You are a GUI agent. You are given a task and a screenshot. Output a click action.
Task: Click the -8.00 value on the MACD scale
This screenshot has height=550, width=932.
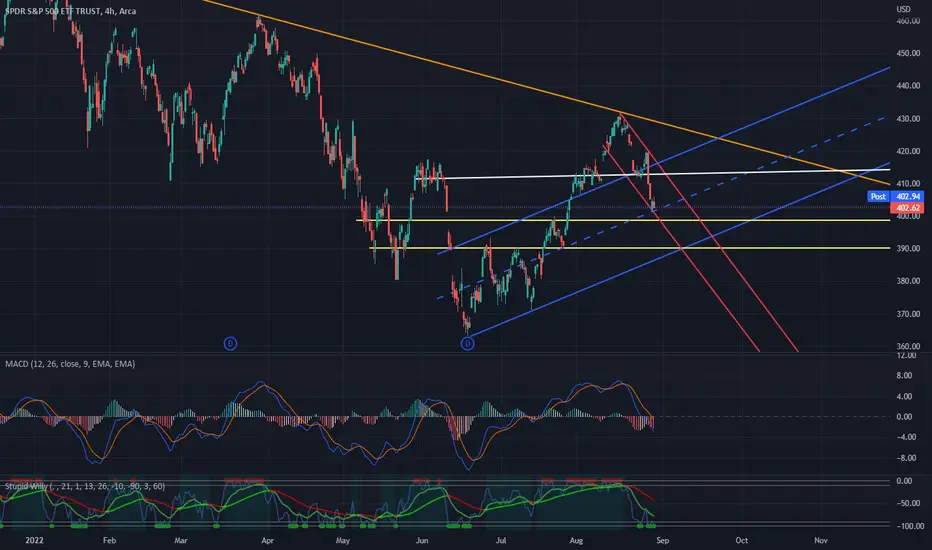point(904,458)
